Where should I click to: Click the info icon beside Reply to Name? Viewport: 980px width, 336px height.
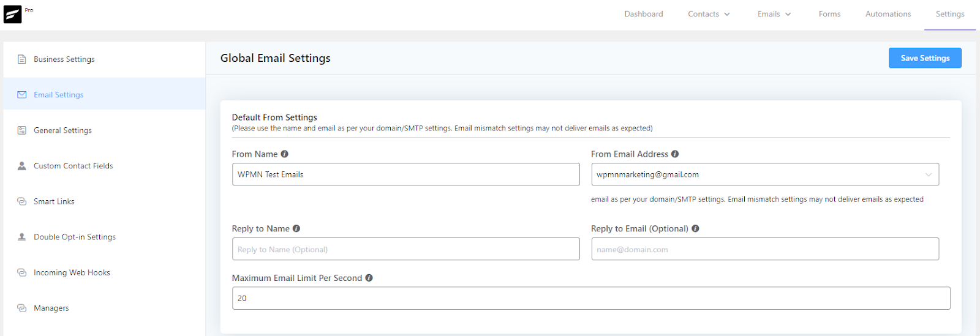pyautogui.click(x=296, y=229)
